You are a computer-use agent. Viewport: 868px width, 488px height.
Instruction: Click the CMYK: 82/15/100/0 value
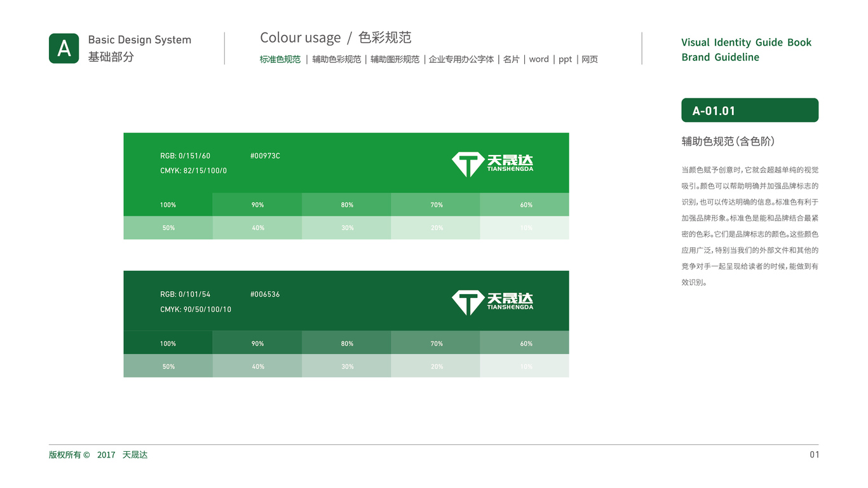point(193,171)
